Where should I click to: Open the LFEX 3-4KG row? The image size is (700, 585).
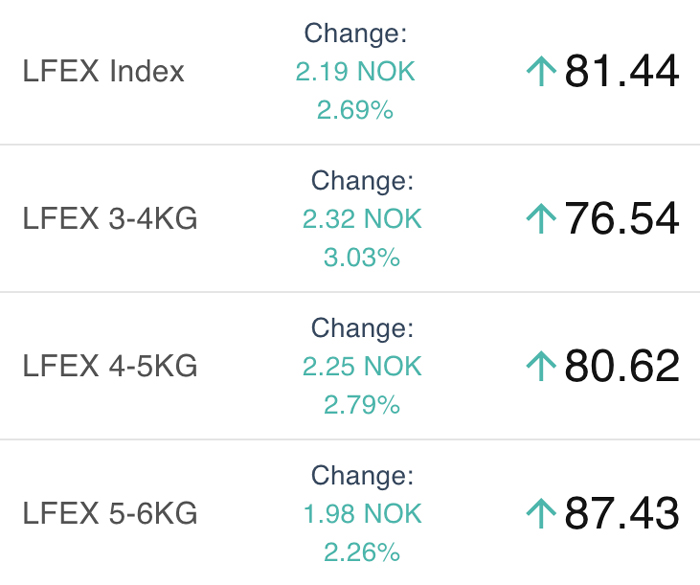coord(350,218)
